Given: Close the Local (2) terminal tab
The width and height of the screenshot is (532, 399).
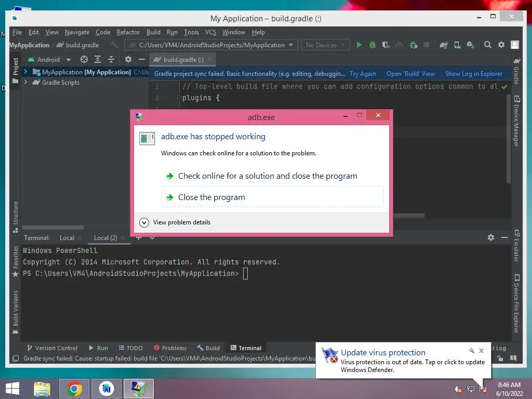Looking at the screenshot, I should pos(123,238).
